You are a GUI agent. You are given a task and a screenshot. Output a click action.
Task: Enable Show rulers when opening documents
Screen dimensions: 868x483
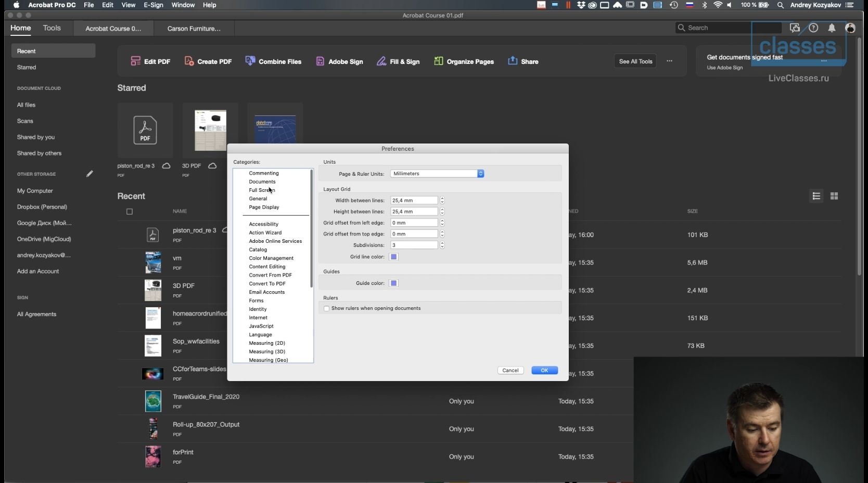(327, 309)
